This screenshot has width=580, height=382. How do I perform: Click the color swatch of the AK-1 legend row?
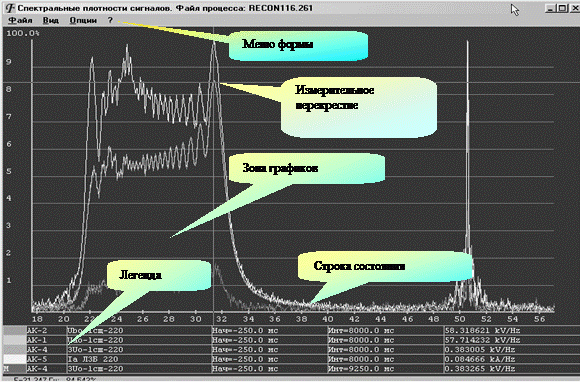tap(15, 340)
